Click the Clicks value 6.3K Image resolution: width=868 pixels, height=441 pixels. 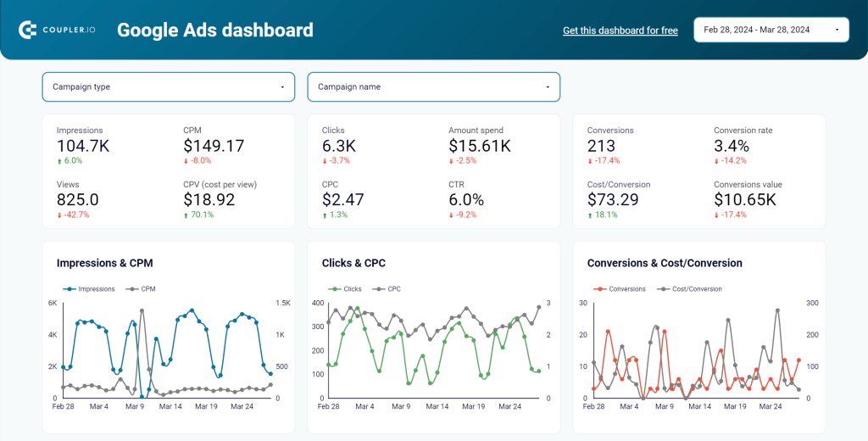tap(339, 146)
